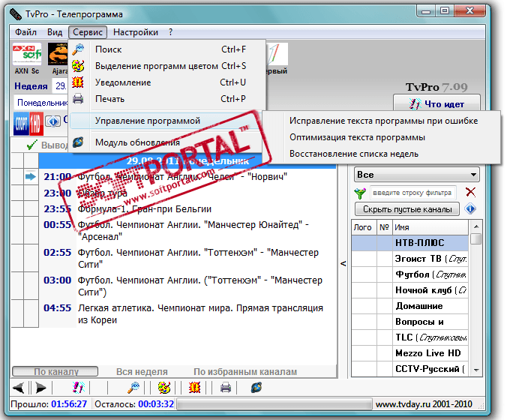Choose Выделение программ цветом menu entry
Screen dimensions: 507x420
point(167,66)
